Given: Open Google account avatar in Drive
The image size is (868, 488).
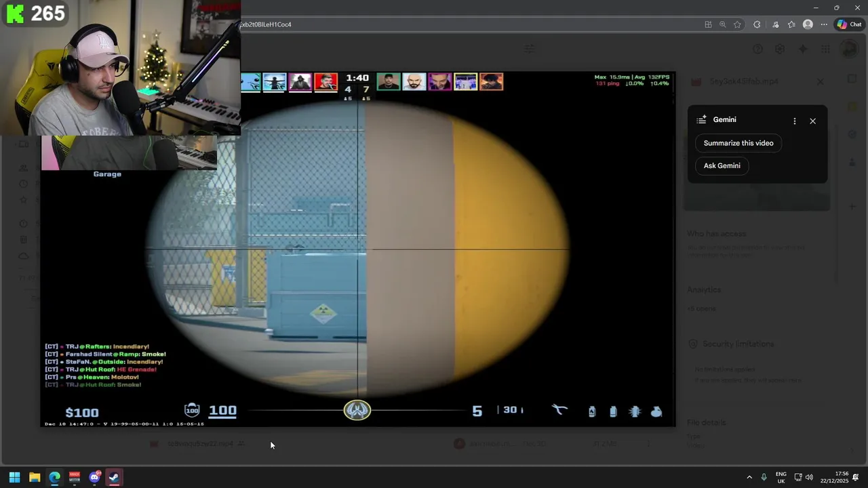Looking at the screenshot, I should [848, 49].
